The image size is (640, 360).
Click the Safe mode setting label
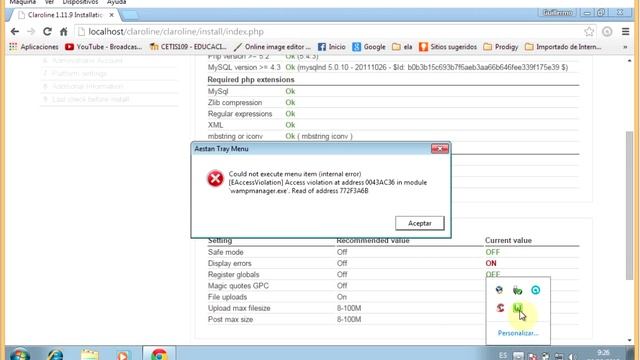pyautogui.click(x=225, y=252)
